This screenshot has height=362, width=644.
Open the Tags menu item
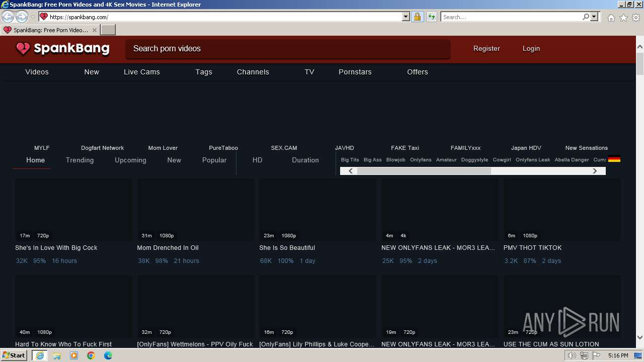[204, 72]
